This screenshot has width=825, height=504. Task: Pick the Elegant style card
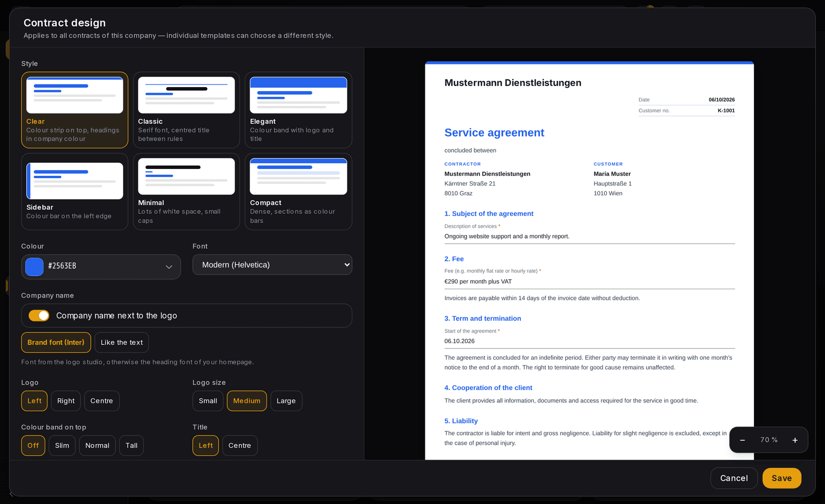(298, 110)
